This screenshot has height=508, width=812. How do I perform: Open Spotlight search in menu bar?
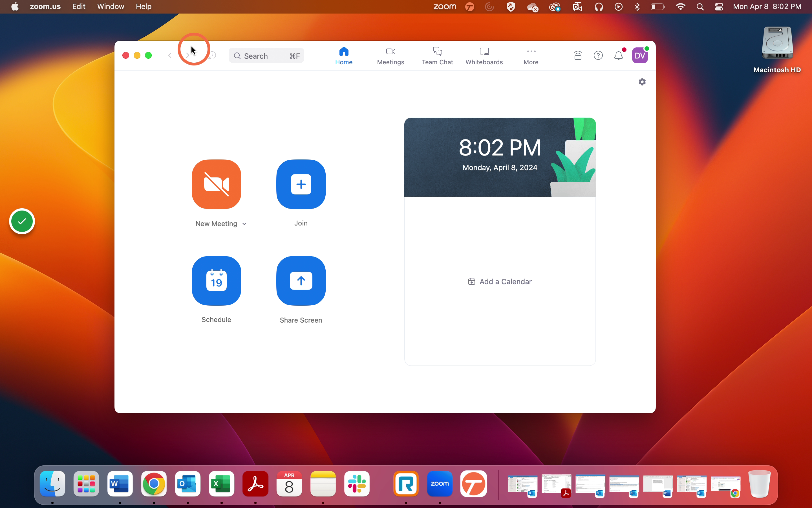coord(700,7)
